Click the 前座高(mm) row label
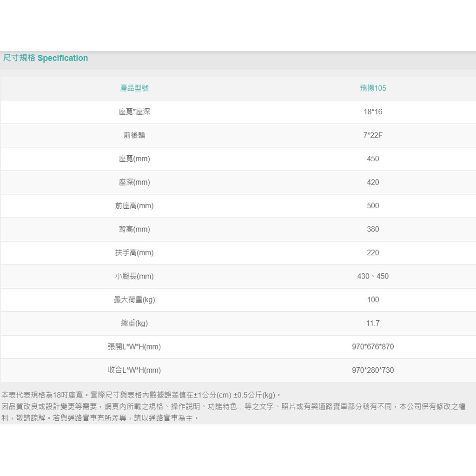476x476 pixels. [134, 206]
